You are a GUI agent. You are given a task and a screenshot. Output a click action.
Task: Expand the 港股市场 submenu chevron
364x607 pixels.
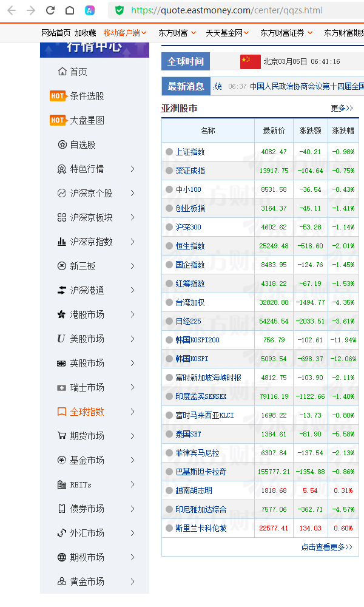(x=133, y=314)
